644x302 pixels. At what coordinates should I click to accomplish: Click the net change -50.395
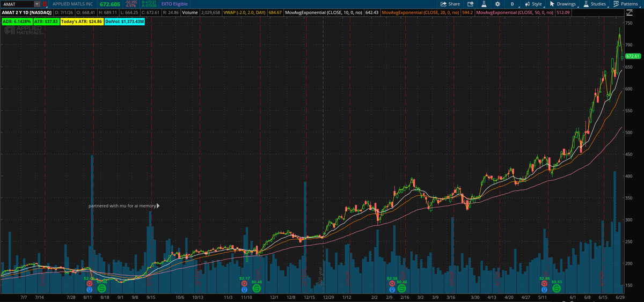[x=130, y=2]
